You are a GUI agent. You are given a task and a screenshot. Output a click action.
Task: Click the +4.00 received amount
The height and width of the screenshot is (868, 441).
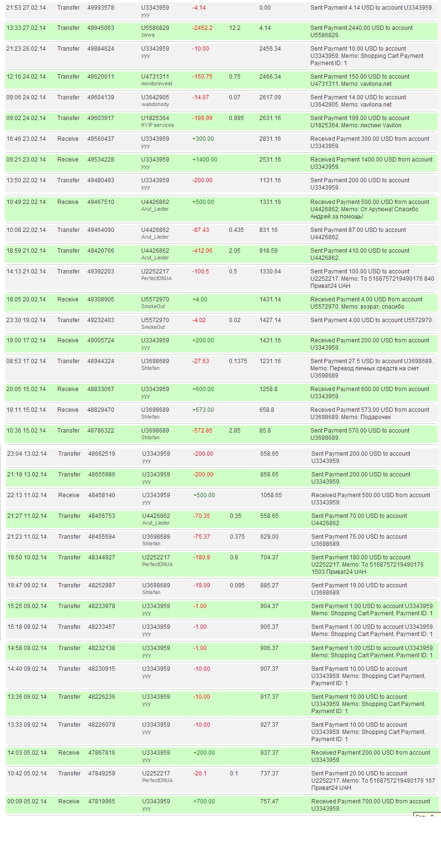click(200, 299)
